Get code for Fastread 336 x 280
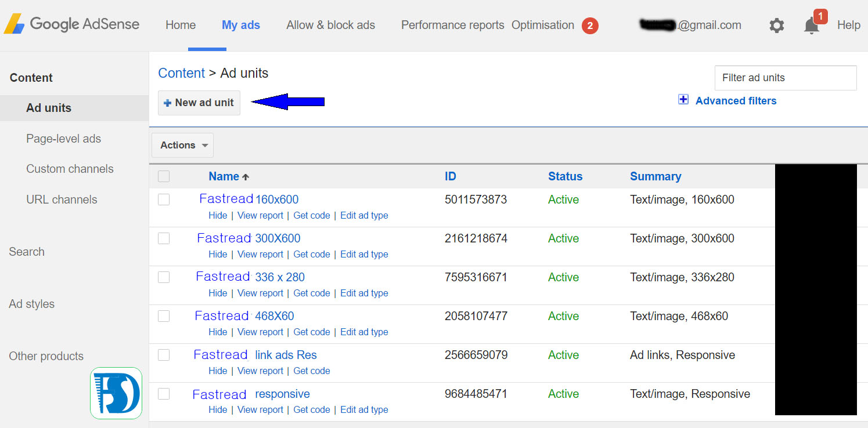This screenshot has width=868, height=428. [312, 293]
